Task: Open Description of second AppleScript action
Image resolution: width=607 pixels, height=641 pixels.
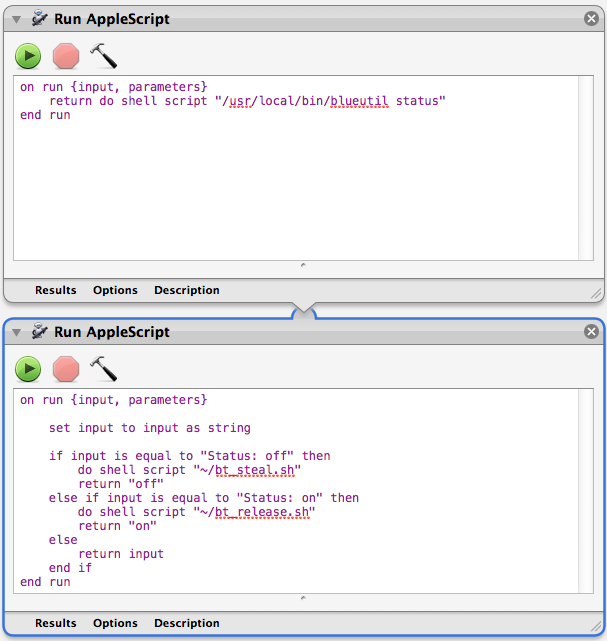Action: pos(187,623)
